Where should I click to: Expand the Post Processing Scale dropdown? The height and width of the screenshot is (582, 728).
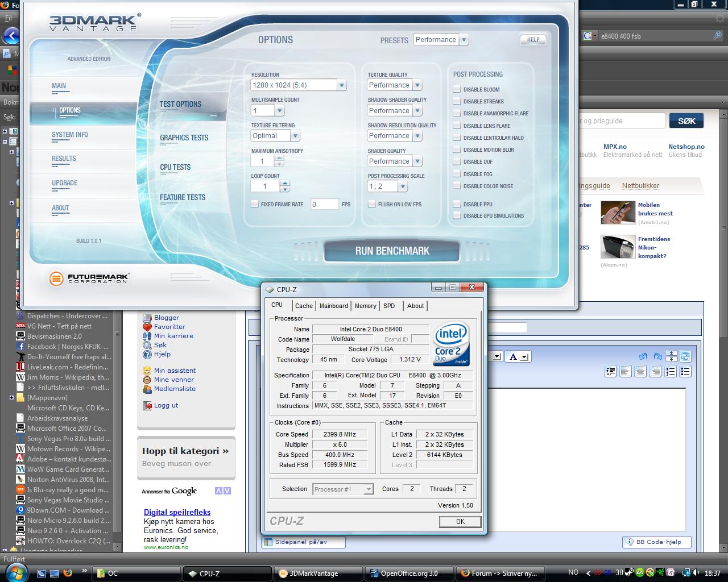(x=387, y=186)
